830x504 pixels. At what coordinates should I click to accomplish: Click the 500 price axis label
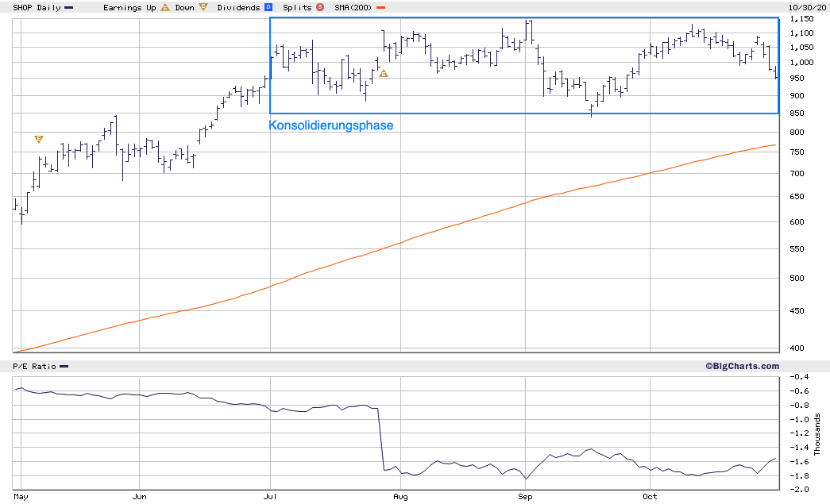point(797,278)
